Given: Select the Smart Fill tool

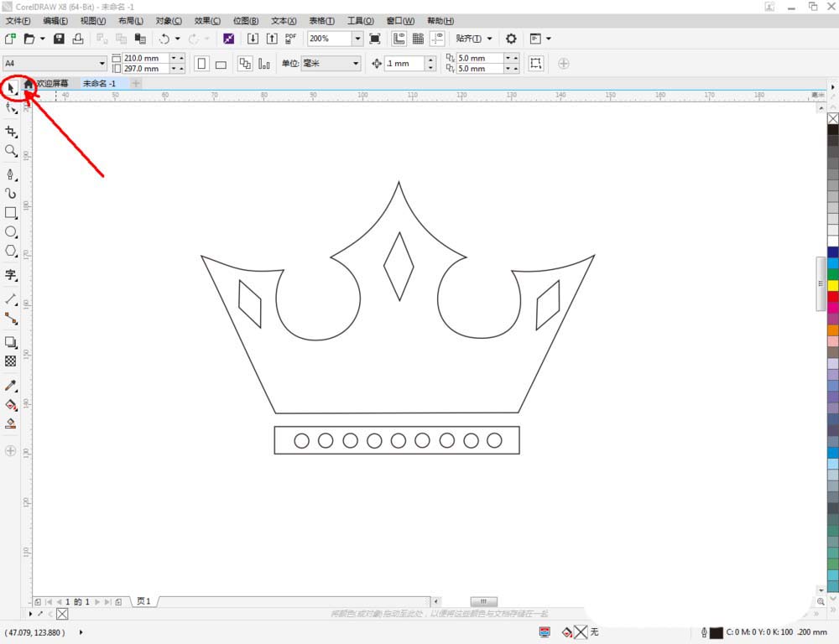Looking at the screenshot, I should coord(11,423).
